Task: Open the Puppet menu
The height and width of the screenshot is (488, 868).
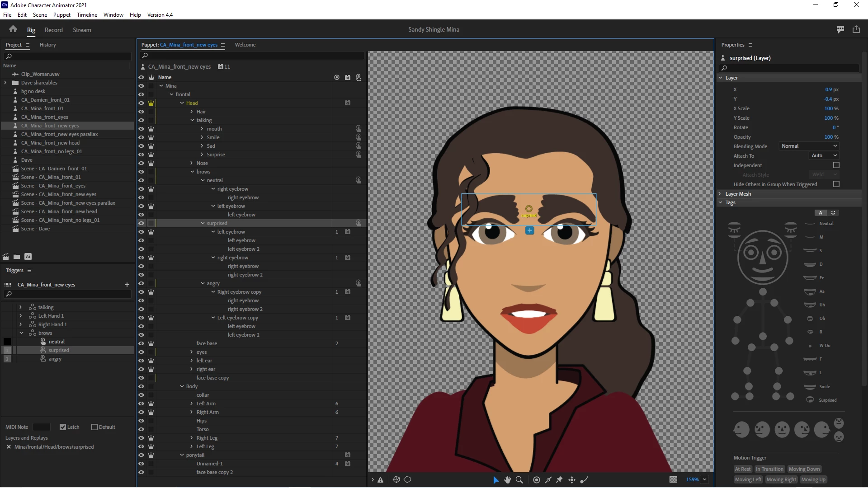Action: tap(61, 15)
